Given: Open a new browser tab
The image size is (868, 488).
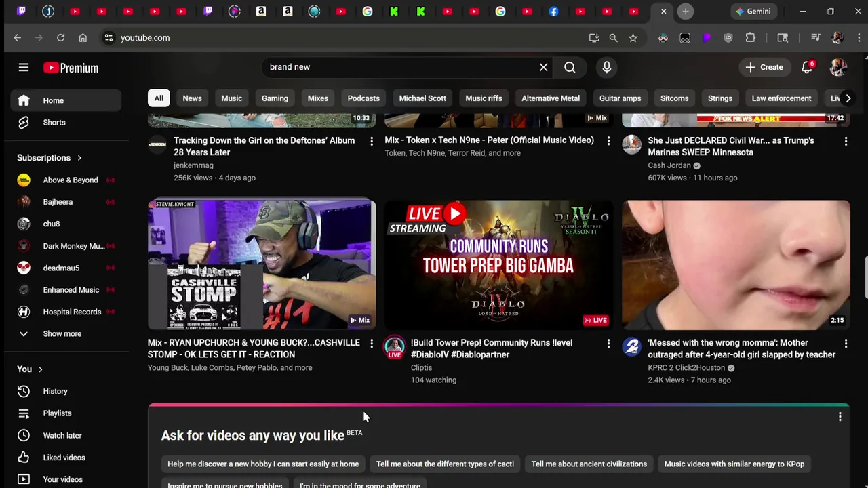Looking at the screenshot, I should [x=686, y=12].
